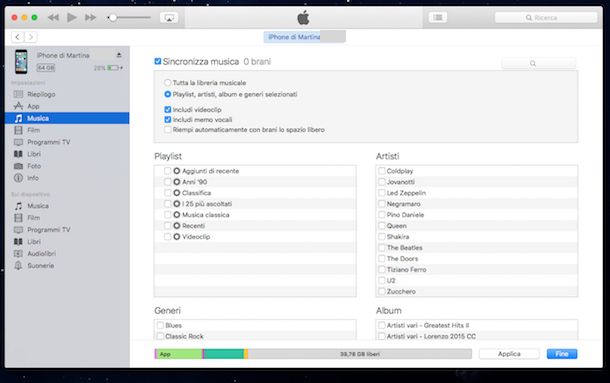Click the Applica button
Image resolution: width=610 pixels, height=383 pixels.
509,354
